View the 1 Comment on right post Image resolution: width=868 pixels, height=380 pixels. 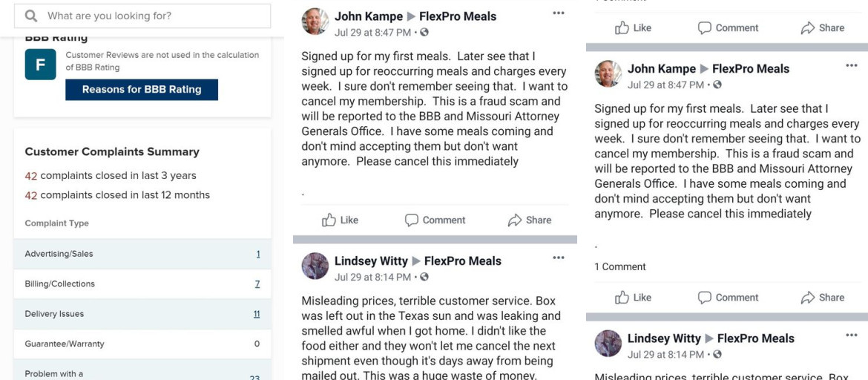click(620, 266)
